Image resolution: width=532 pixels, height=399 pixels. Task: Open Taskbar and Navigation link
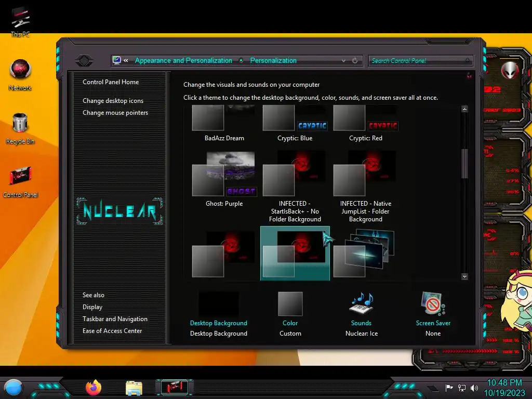(115, 319)
